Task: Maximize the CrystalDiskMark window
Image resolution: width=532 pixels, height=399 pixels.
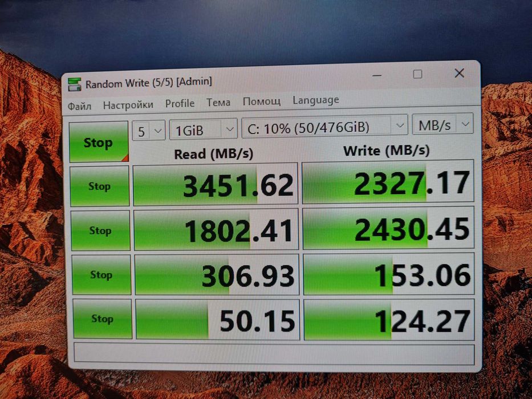Action: tap(417, 74)
